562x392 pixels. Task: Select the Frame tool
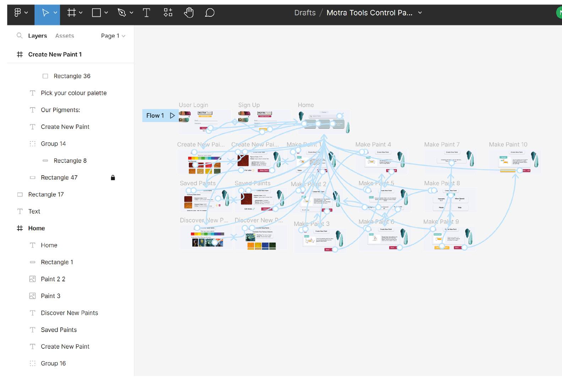(72, 13)
